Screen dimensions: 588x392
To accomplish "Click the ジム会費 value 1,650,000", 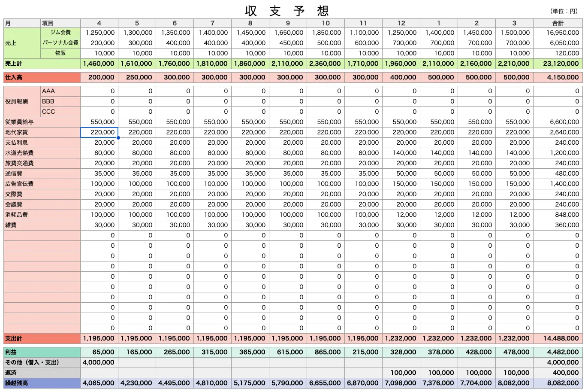I will coord(288,33).
